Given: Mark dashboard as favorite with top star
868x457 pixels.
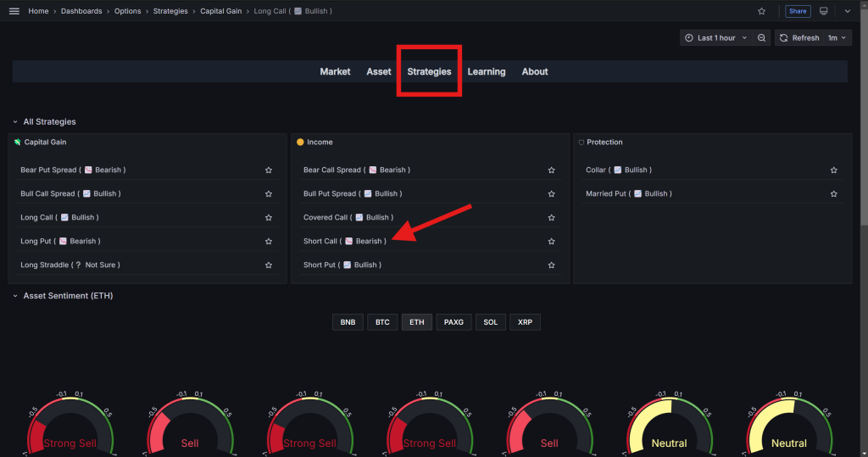Looking at the screenshot, I should click(761, 11).
